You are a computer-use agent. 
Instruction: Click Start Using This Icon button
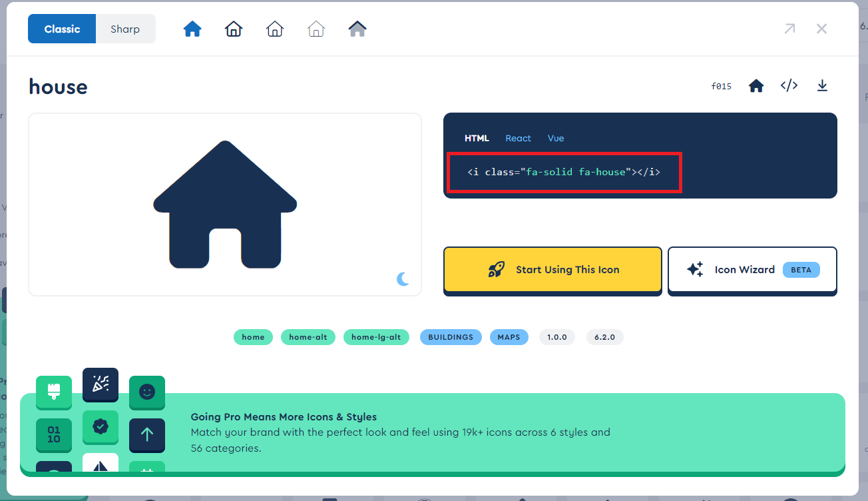coord(552,270)
